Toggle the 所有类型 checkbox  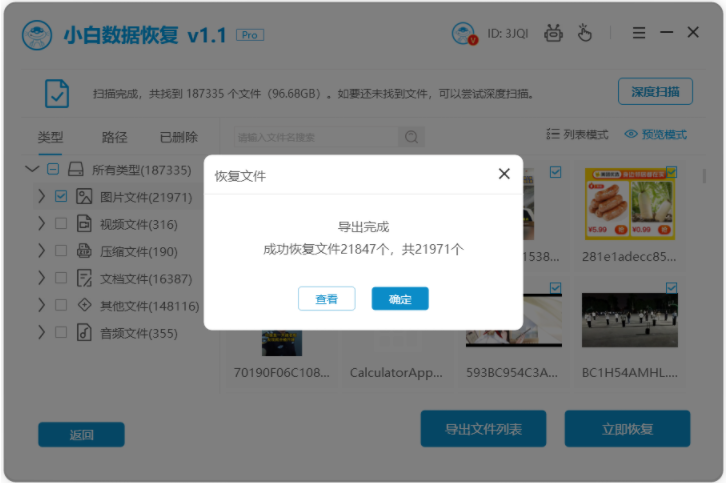(53, 169)
